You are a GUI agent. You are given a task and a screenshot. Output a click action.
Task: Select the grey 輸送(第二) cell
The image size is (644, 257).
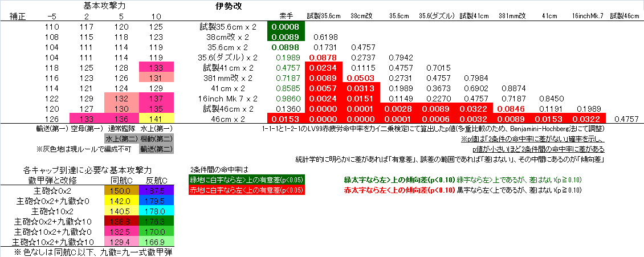(155, 149)
